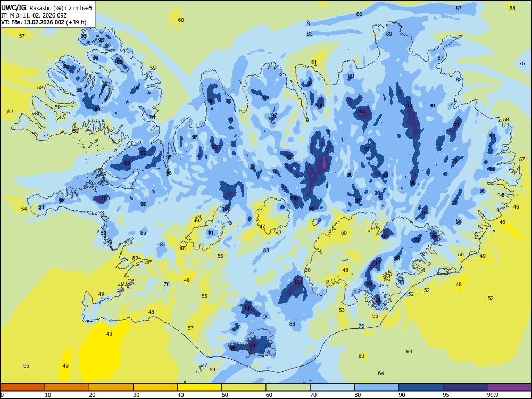Click the legend tick label '99.9'

click(x=492, y=395)
